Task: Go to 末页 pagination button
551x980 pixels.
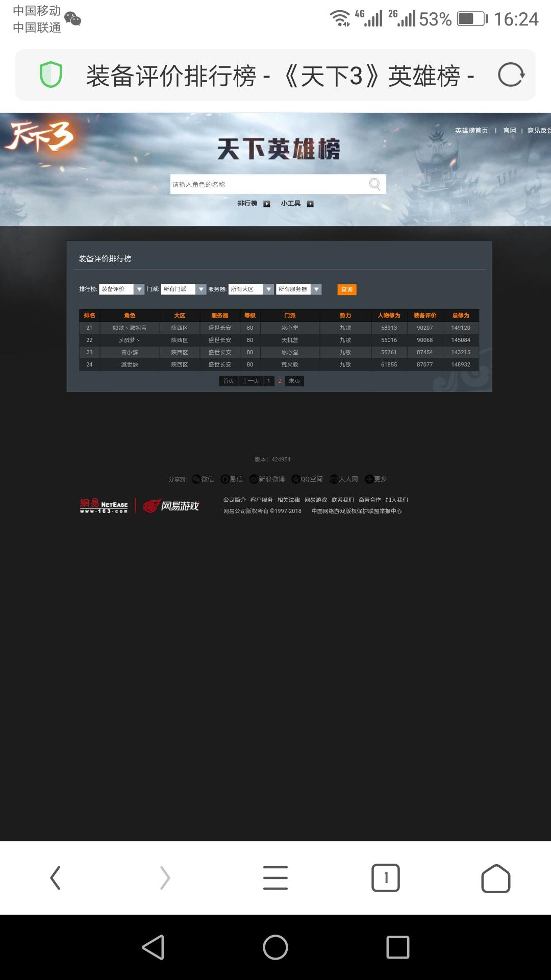Action: [294, 381]
